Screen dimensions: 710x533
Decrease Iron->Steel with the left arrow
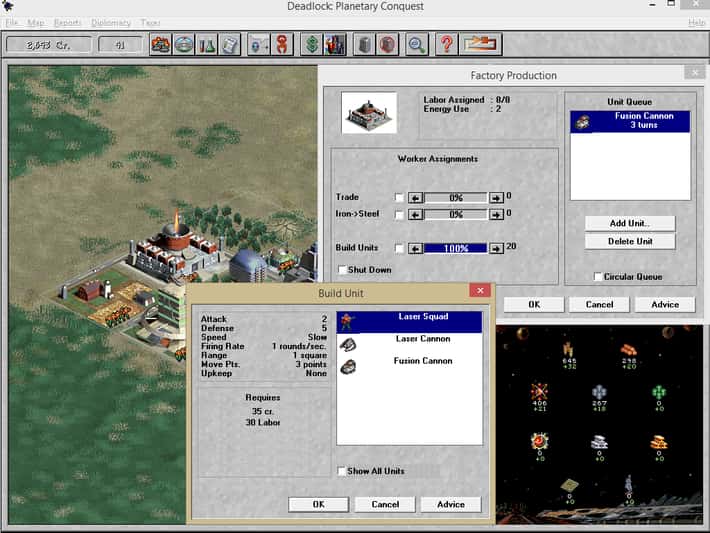click(x=415, y=214)
